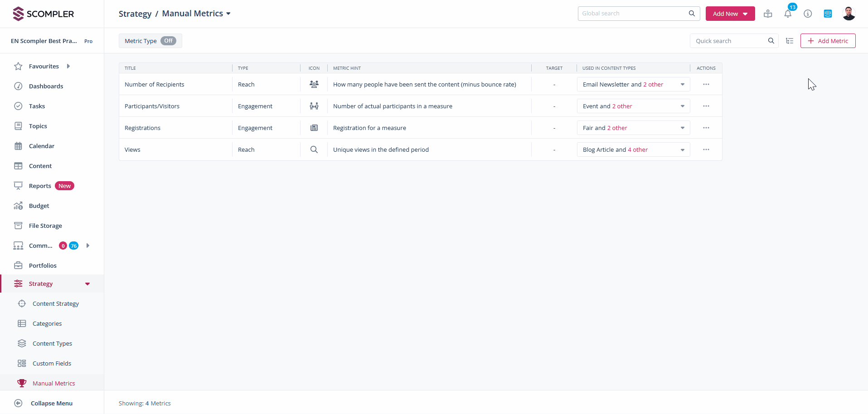Open actions menu for Views metric
The image size is (868, 414).
pyautogui.click(x=706, y=149)
